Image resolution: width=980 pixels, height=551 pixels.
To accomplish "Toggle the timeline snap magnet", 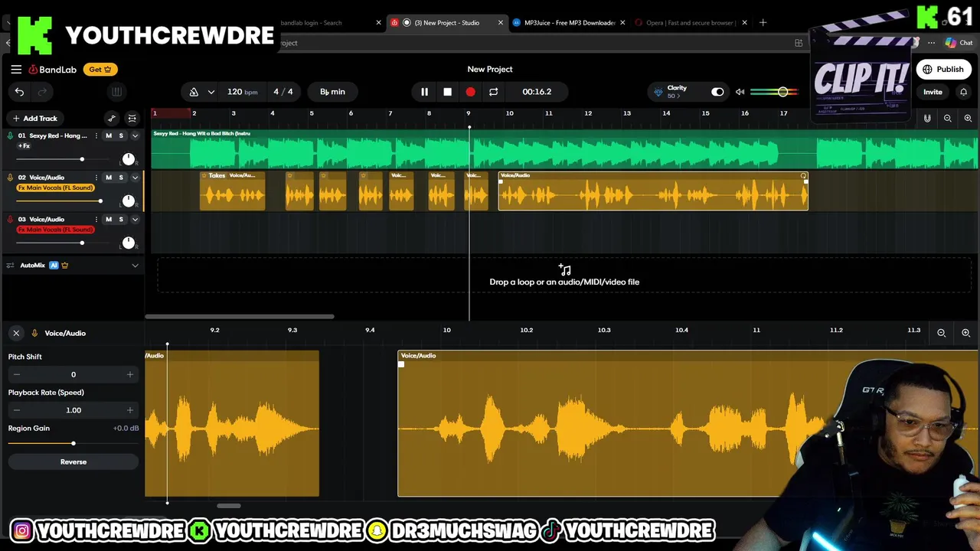I will click(x=927, y=119).
